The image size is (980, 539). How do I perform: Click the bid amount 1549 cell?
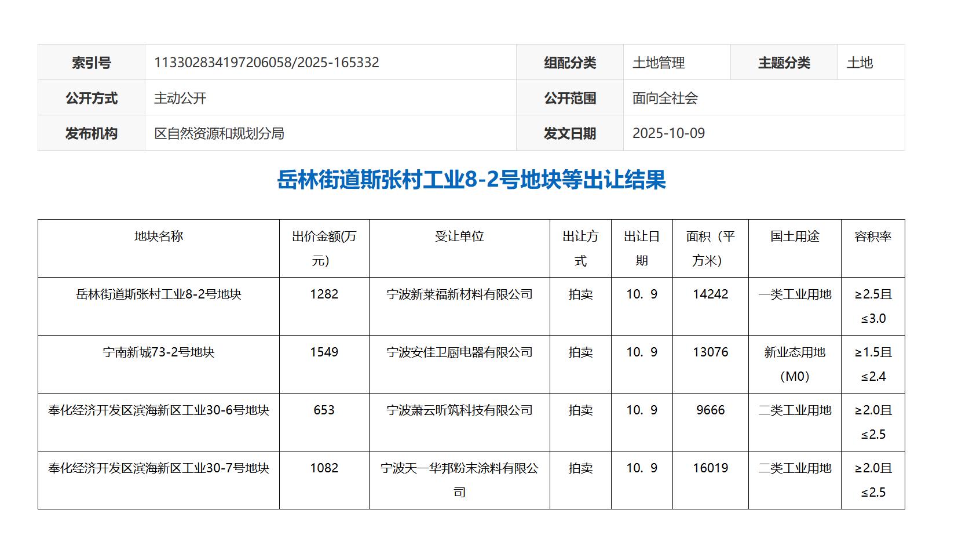tap(324, 352)
